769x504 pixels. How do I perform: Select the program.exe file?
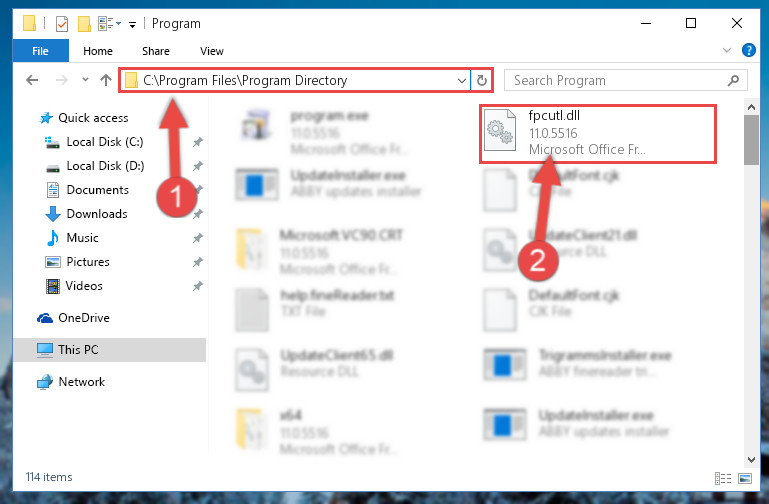click(x=324, y=132)
